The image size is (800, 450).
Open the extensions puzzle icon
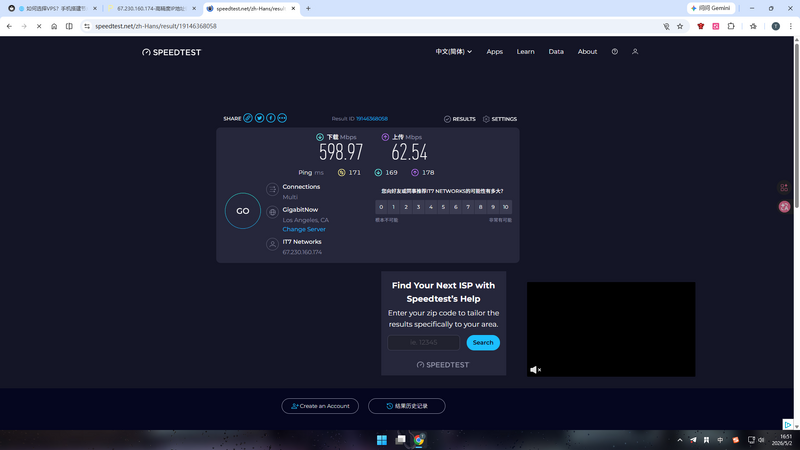tap(731, 26)
